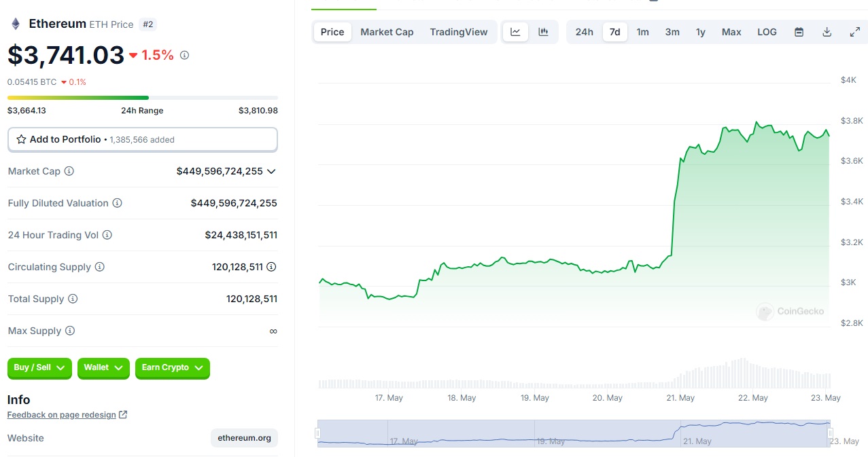This screenshot has height=457, width=868.
Task: Switch to the Market Cap chart tab
Action: (387, 32)
